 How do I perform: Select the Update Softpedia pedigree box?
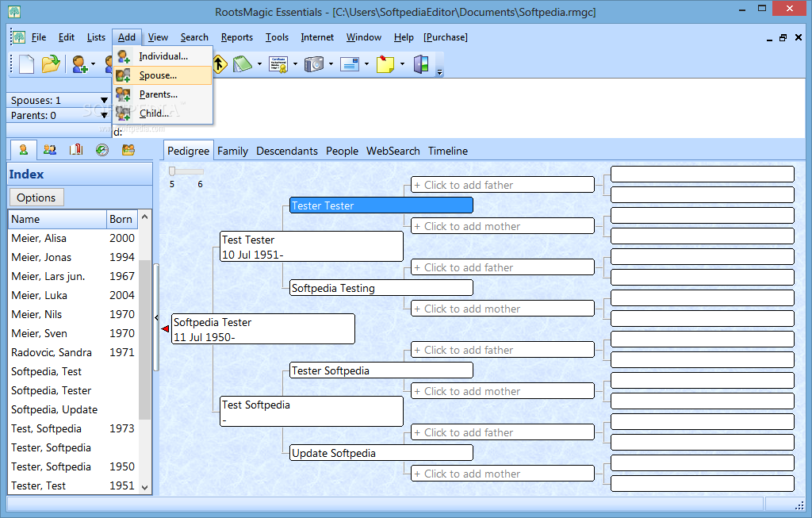pyautogui.click(x=381, y=453)
